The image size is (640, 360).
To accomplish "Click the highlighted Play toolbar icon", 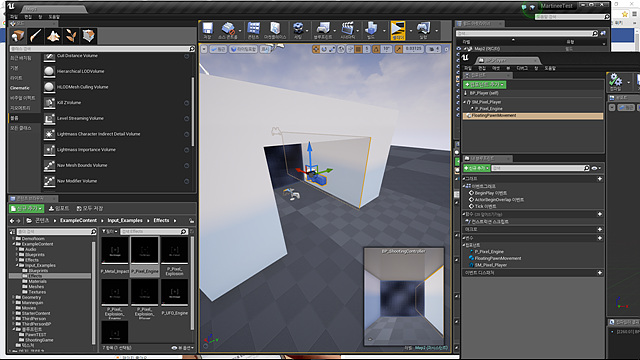I will click(398, 30).
